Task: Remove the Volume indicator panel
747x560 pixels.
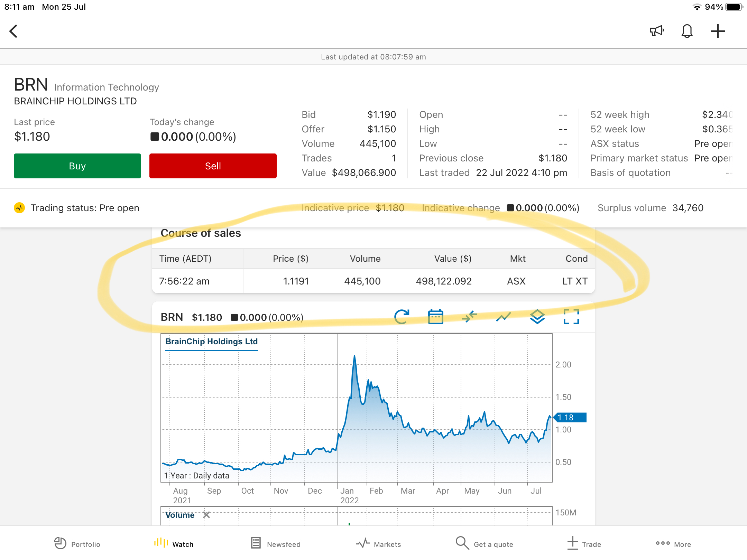Action: coord(206,515)
